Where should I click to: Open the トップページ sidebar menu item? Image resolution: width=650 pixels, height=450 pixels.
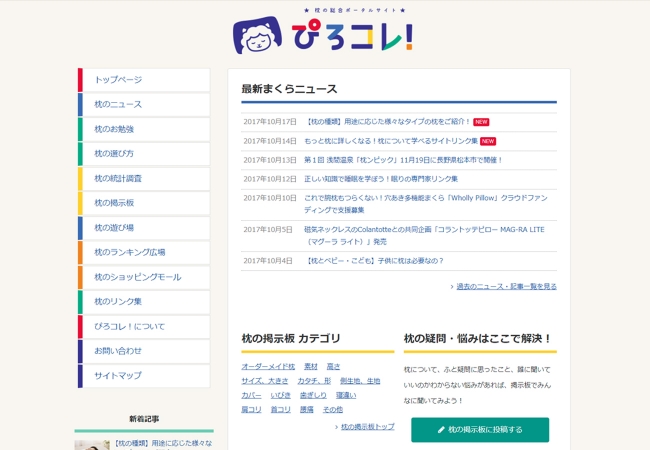[x=144, y=80]
